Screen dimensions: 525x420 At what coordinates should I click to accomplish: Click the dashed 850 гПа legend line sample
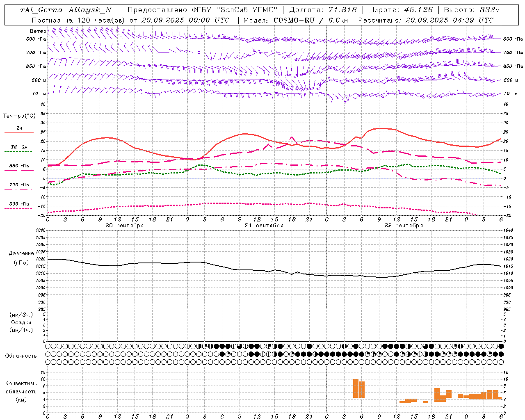(19, 170)
